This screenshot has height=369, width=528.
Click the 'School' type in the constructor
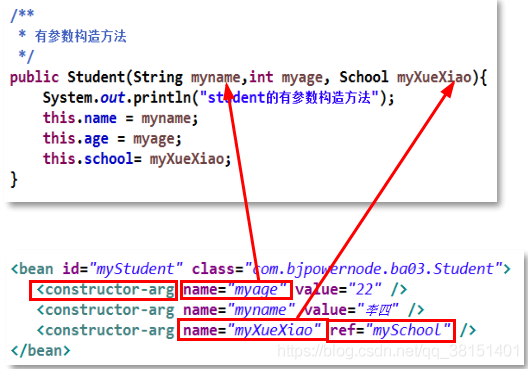click(x=364, y=77)
